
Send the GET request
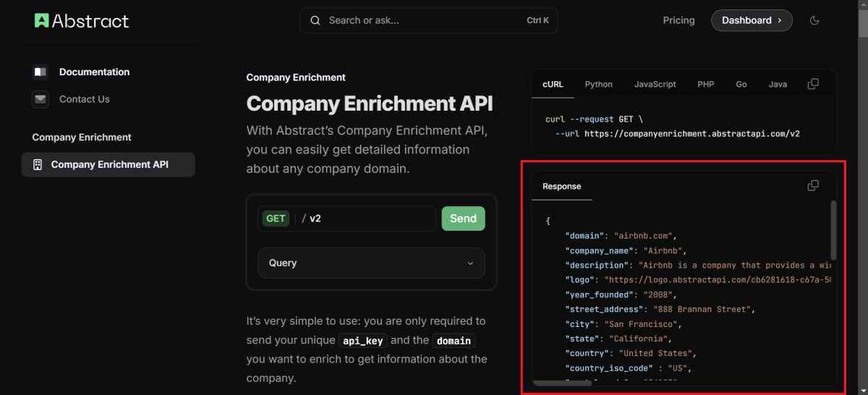pyautogui.click(x=463, y=218)
